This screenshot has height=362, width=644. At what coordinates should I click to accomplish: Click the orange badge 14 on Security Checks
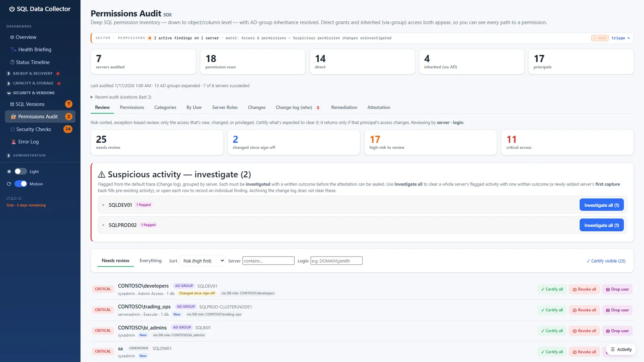tap(68, 129)
